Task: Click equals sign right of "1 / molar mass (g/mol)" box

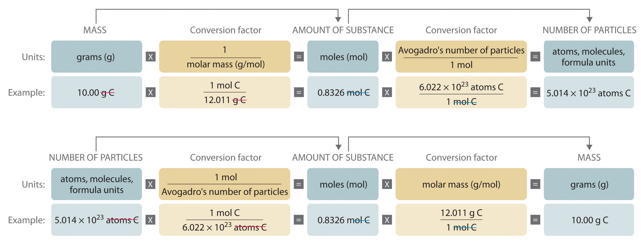Action: (299, 57)
